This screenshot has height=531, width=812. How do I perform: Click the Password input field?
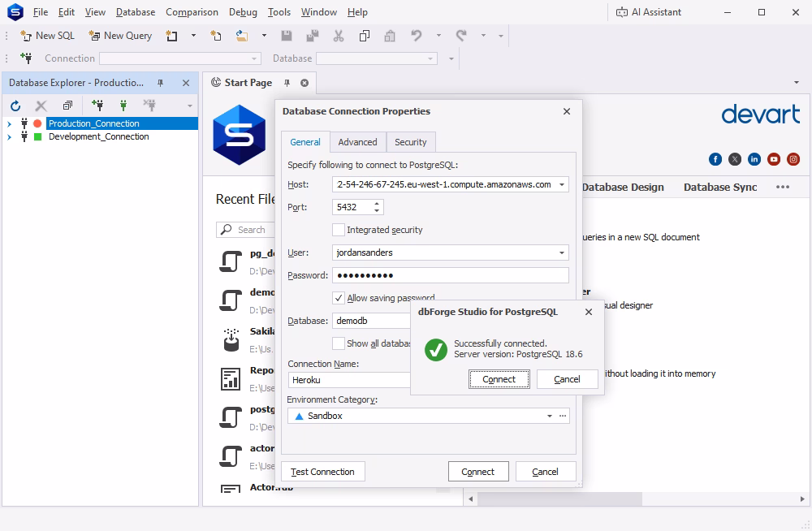tap(451, 275)
